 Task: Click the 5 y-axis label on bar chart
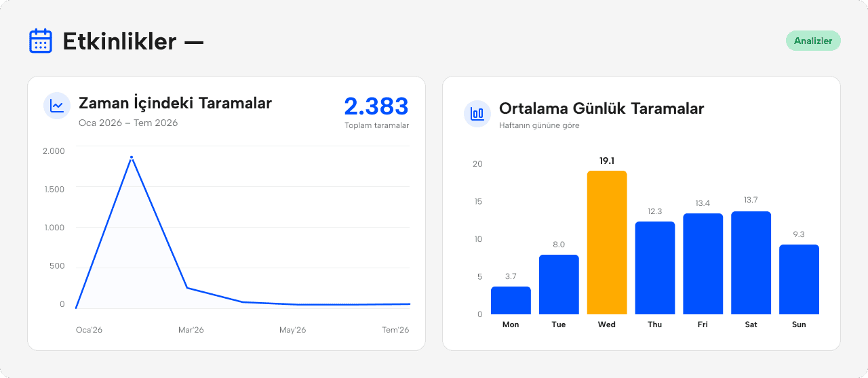coord(479,276)
